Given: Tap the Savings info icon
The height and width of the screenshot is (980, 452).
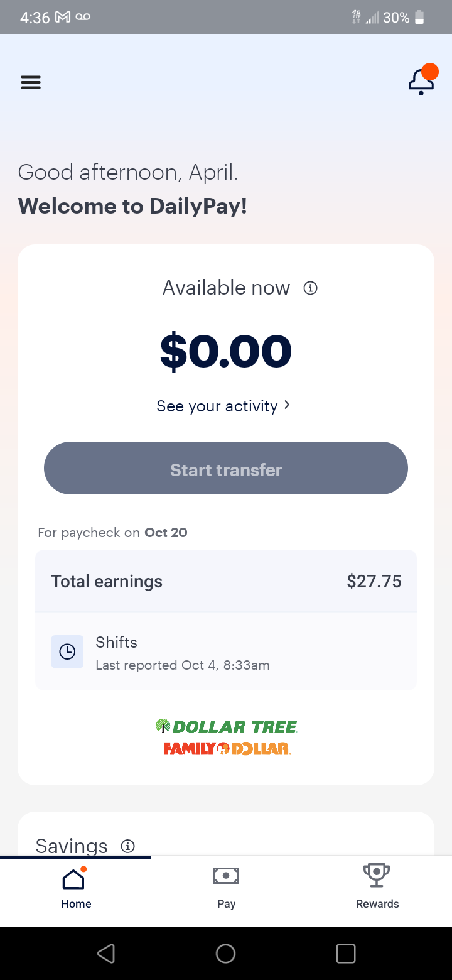Looking at the screenshot, I should [127, 846].
